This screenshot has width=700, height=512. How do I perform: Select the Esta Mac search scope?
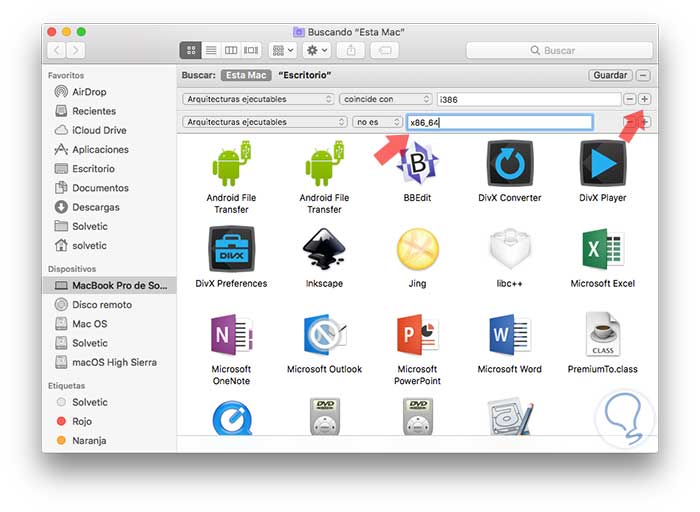pos(246,75)
